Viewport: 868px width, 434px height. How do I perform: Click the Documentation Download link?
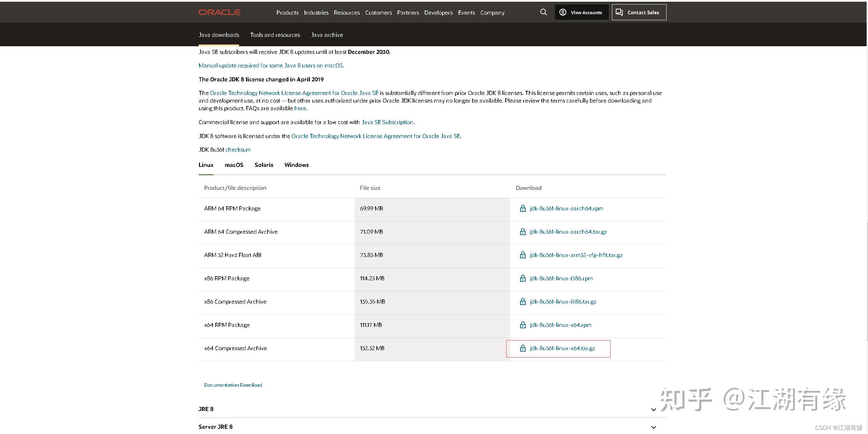pos(233,385)
